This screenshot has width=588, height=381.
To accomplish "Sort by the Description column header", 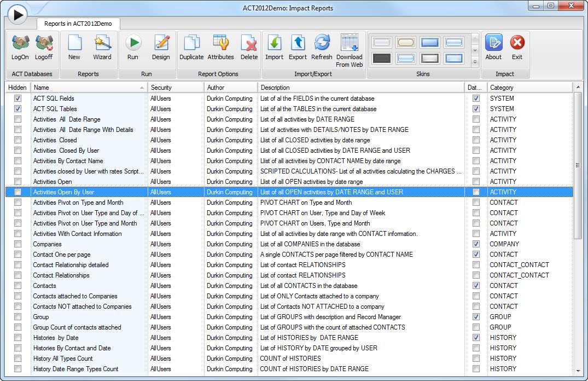I will [361, 88].
